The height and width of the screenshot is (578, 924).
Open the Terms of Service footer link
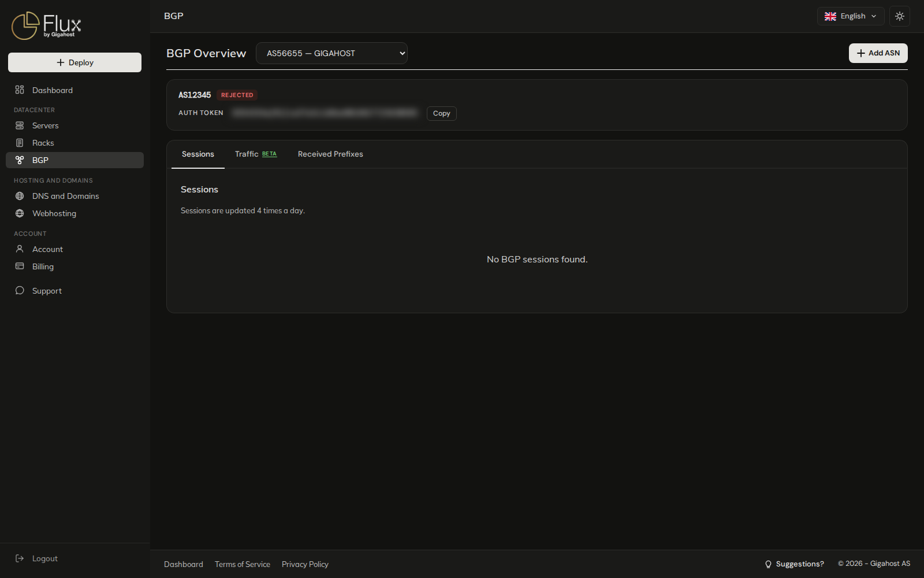coord(243,564)
